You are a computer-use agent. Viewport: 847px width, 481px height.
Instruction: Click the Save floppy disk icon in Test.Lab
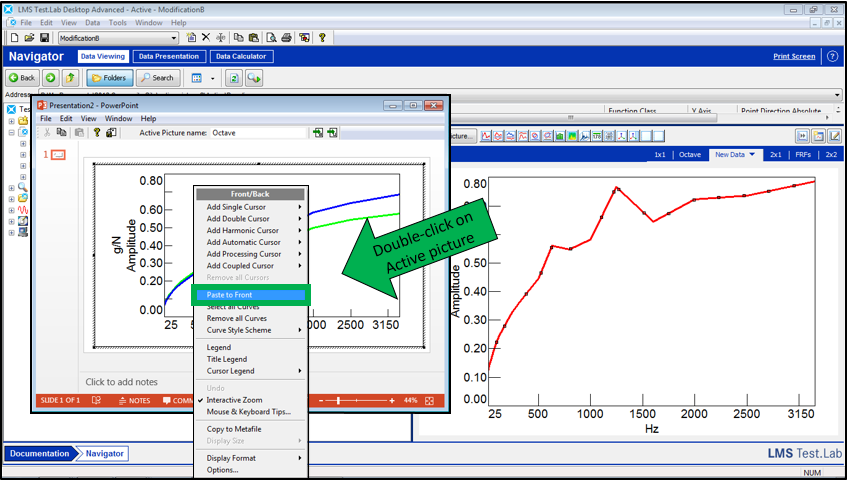[45, 38]
